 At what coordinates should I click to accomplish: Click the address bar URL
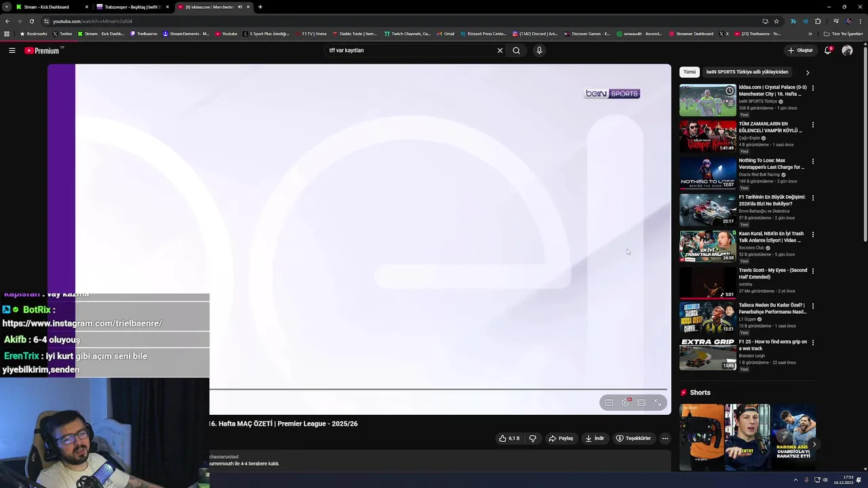pyautogui.click(x=93, y=21)
